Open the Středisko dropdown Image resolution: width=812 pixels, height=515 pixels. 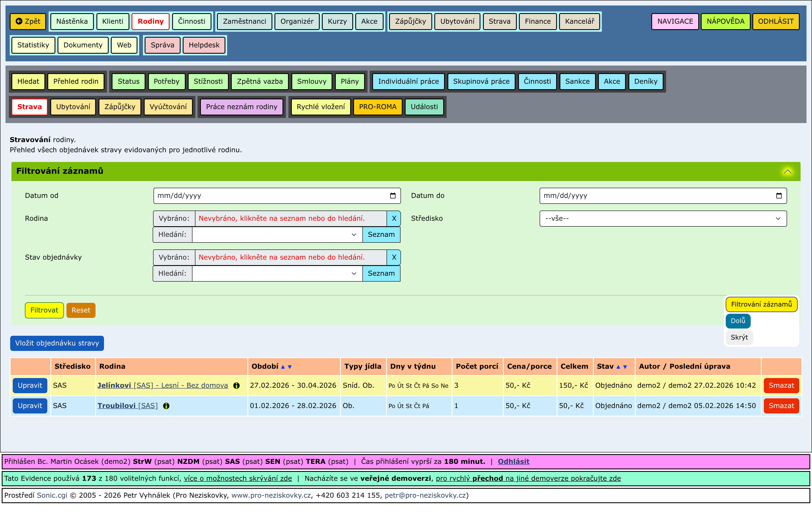663,218
